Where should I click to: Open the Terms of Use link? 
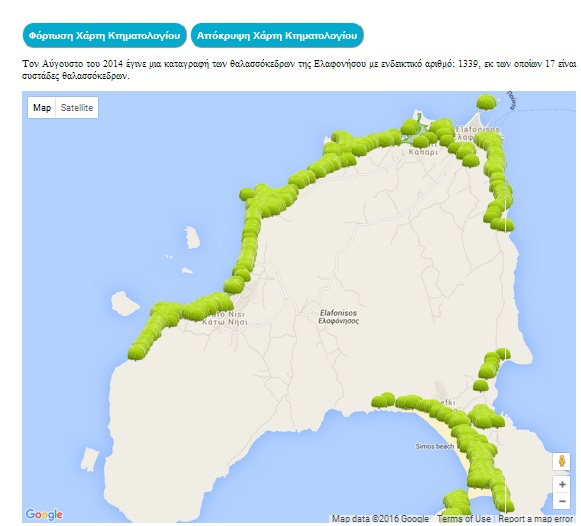[464, 518]
